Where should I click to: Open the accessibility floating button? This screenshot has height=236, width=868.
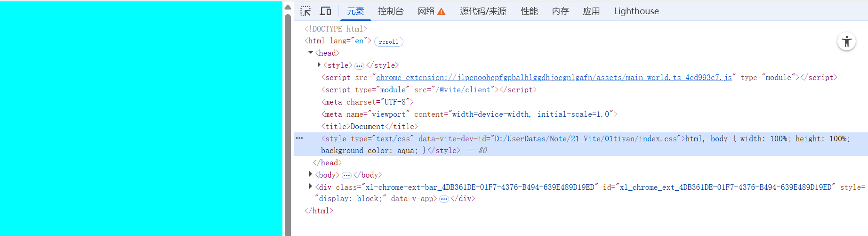[x=846, y=41]
